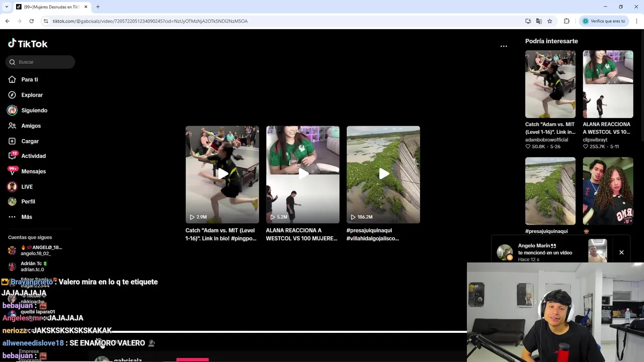Reload the page
This screenshot has width=644, height=362.
(x=31, y=21)
